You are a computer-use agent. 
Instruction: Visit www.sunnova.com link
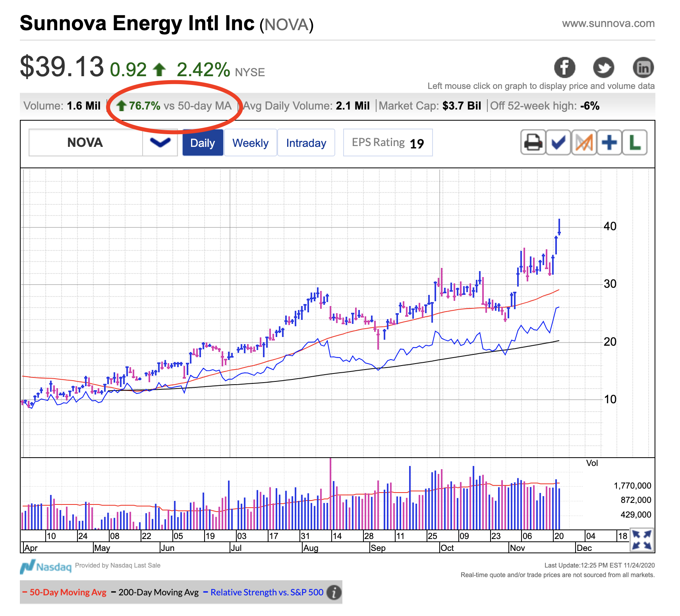[x=608, y=23]
